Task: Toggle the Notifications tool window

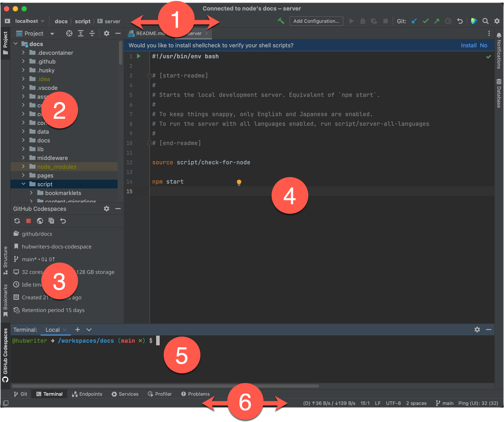Action: point(499,51)
